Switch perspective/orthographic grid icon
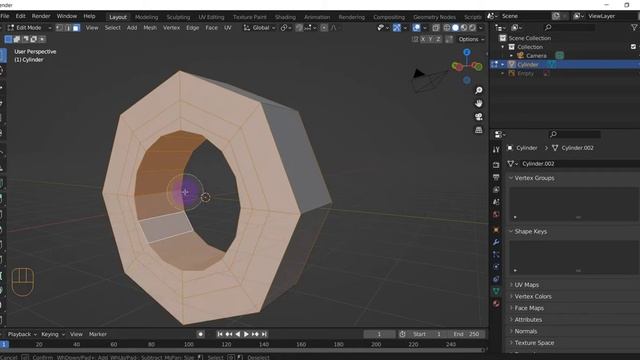This screenshot has width=640, height=360. (x=478, y=130)
